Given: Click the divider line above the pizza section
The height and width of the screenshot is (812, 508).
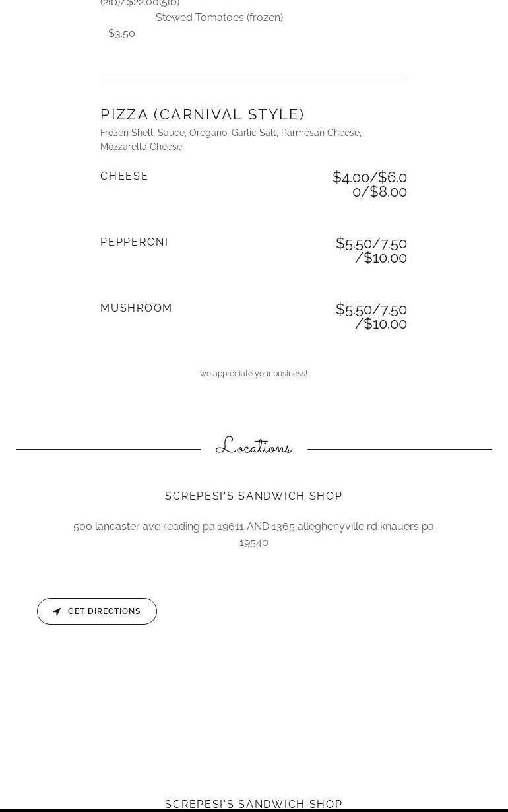Looking at the screenshot, I should [x=253, y=79].
